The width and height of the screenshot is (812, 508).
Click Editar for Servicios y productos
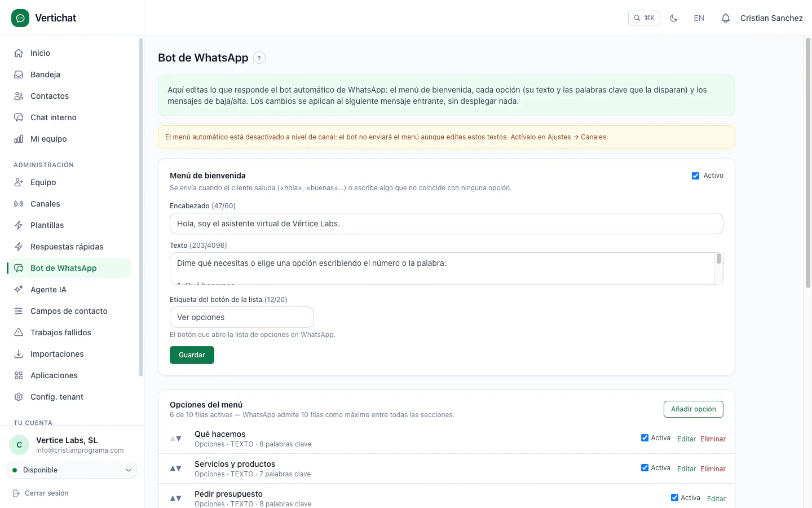[686, 469]
